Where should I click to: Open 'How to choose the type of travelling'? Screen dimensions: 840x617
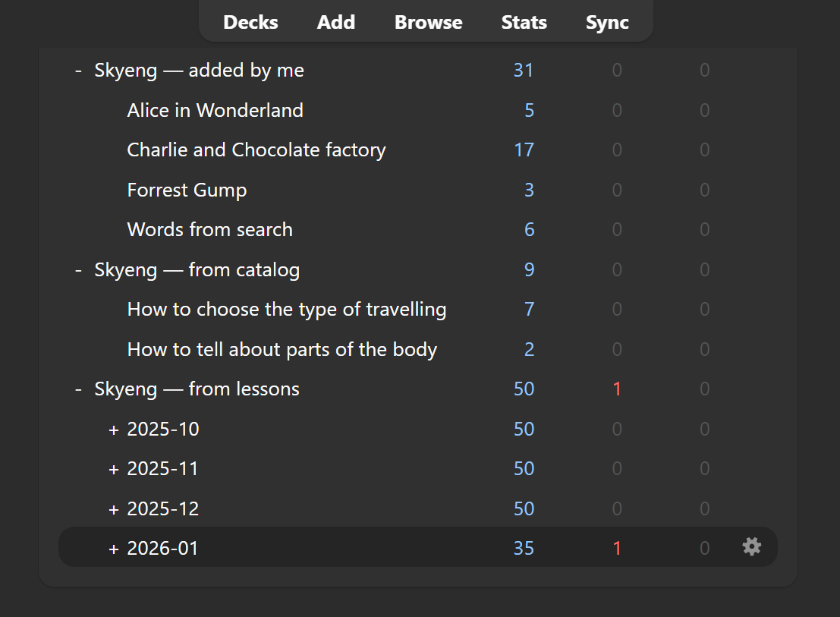(286, 310)
